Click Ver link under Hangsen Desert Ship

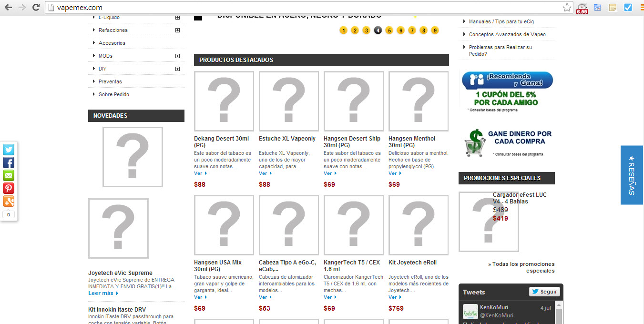click(330, 173)
